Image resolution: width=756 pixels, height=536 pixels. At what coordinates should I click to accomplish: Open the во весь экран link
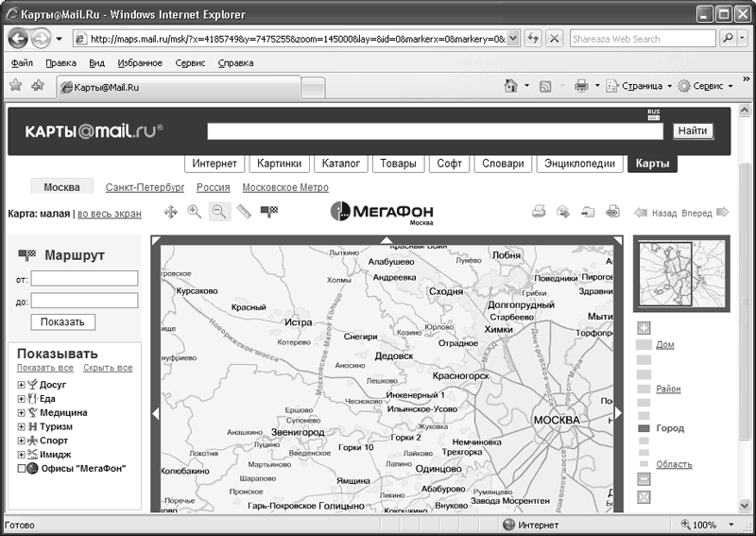coord(110,214)
